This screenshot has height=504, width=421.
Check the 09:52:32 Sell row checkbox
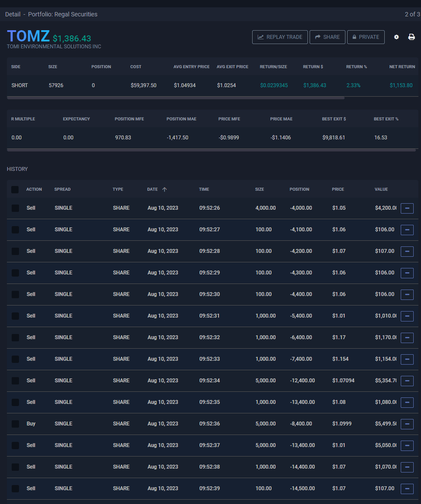pos(15,337)
